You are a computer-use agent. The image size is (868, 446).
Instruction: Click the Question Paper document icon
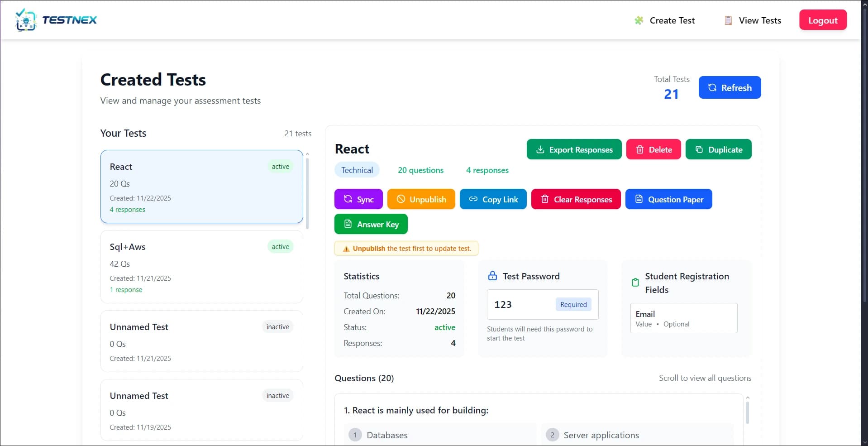[639, 199]
